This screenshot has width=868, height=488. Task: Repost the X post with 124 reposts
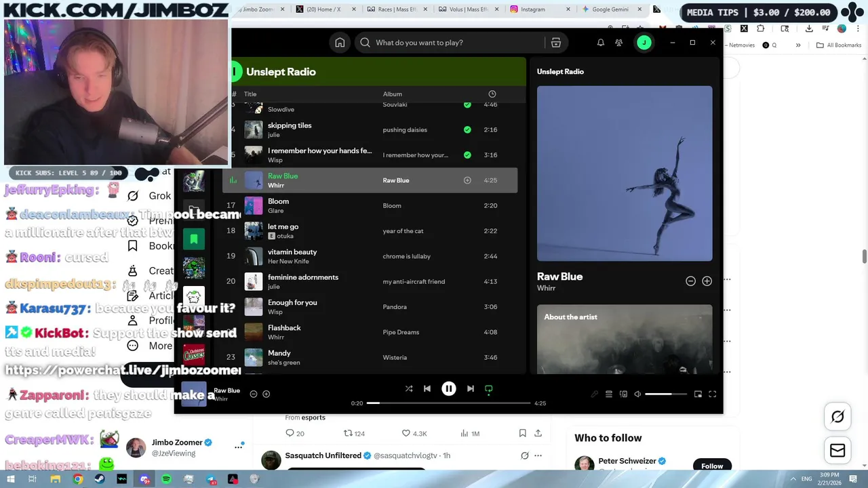point(354,433)
